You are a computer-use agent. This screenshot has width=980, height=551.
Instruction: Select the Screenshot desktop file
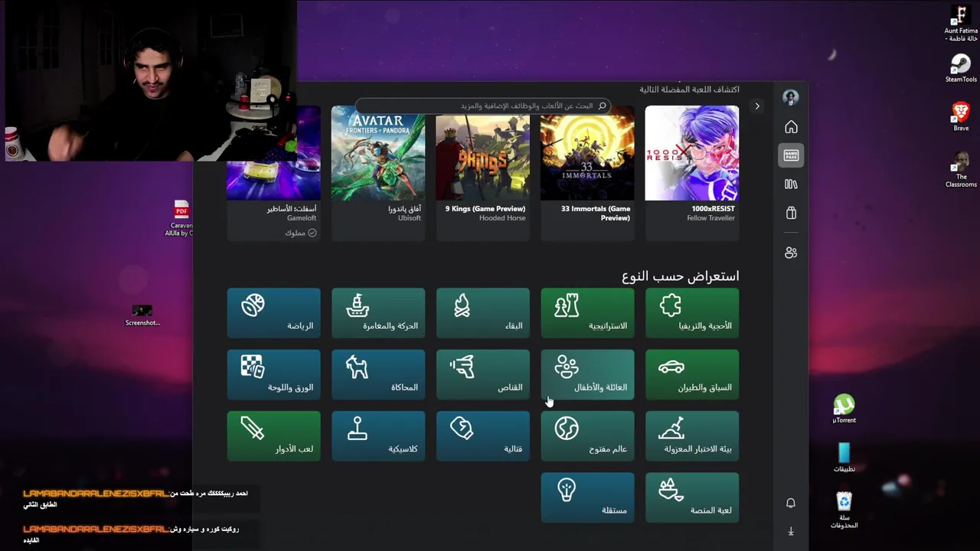pos(142,315)
